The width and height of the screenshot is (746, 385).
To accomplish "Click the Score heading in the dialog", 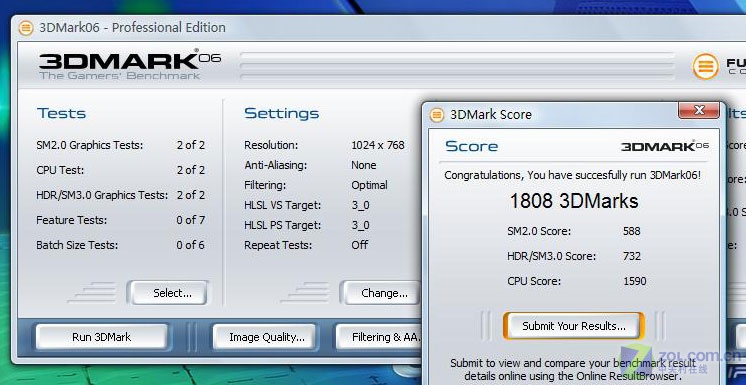I will [471, 146].
